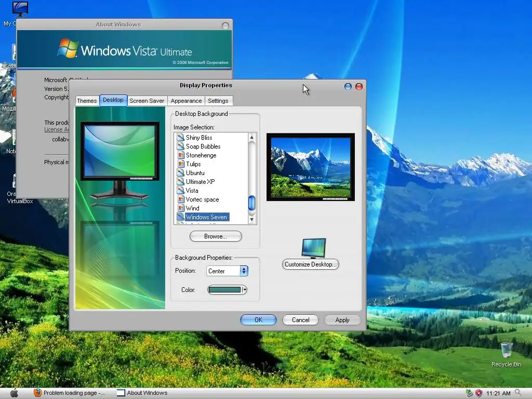
Task: Switch to the Screen Saver tab
Action: (x=147, y=101)
